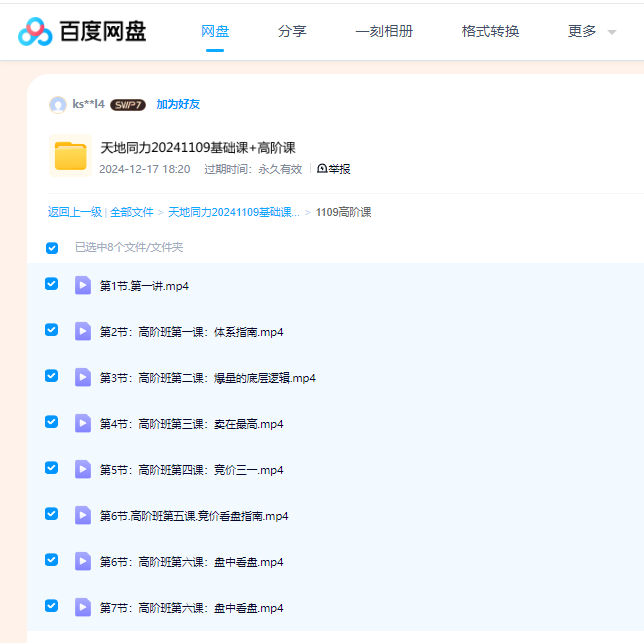The width and height of the screenshot is (644, 643).
Task: Open file 第6节.高阶班第五课.竞价看盘指南.mp4
Action: click(x=194, y=516)
